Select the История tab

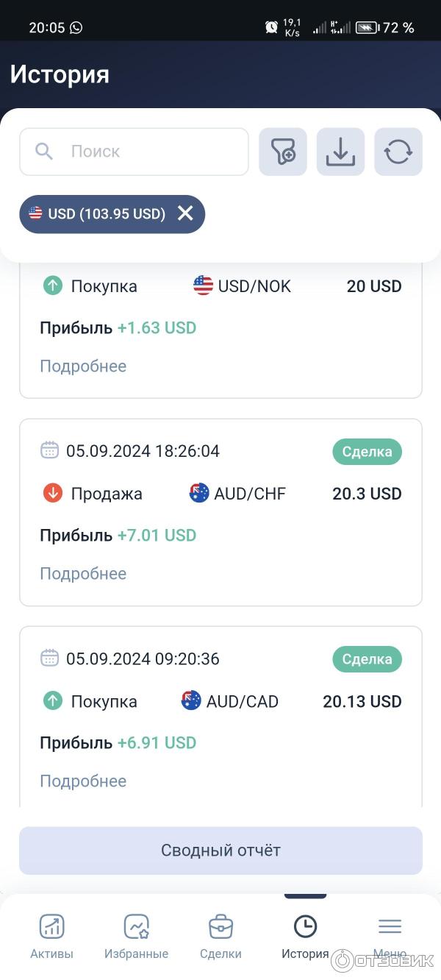[305, 936]
